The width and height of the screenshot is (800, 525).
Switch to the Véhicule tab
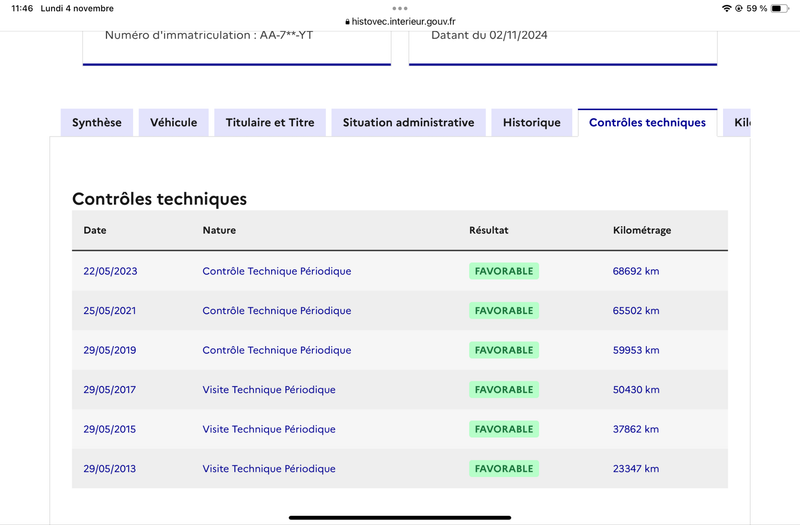[x=173, y=122]
